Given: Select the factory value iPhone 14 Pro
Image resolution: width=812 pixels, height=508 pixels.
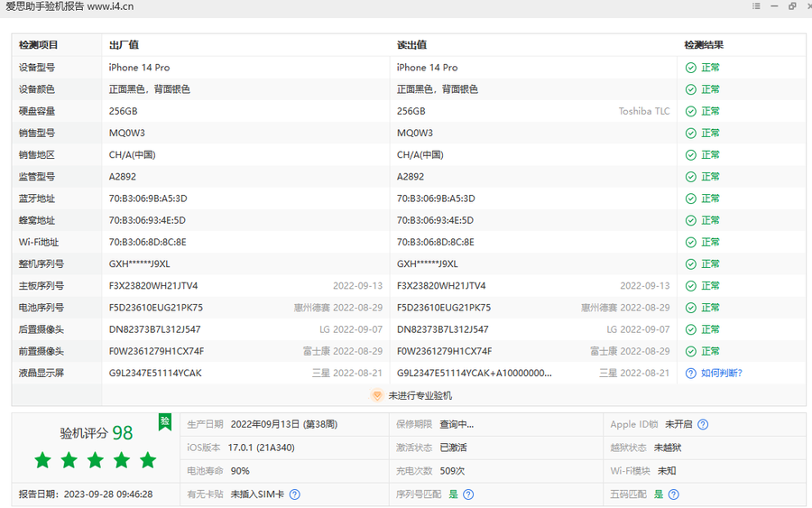Looking at the screenshot, I should (x=139, y=68).
